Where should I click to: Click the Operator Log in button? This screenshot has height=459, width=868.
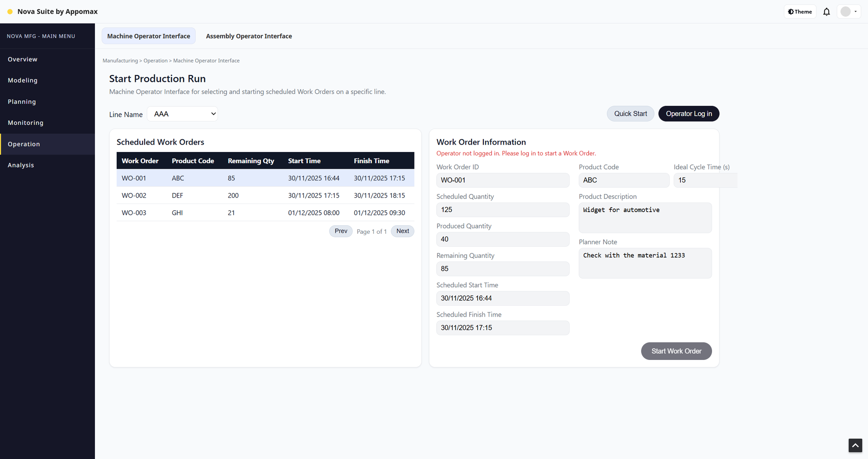tap(689, 114)
